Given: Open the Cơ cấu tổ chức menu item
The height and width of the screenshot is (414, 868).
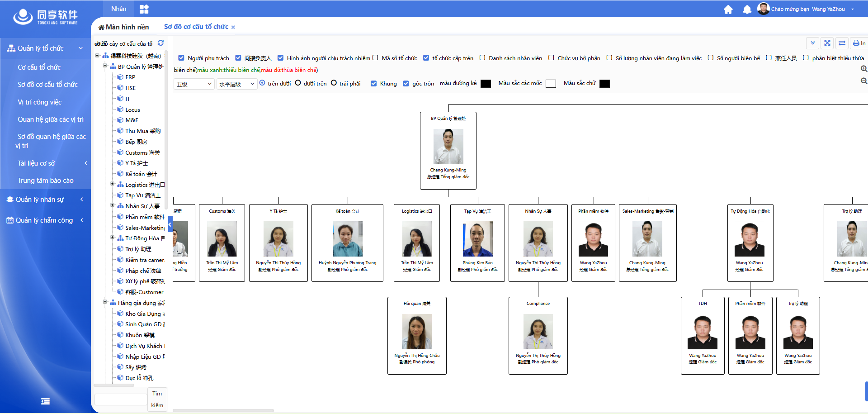Looking at the screenshot, I should (x=39, y=67).
